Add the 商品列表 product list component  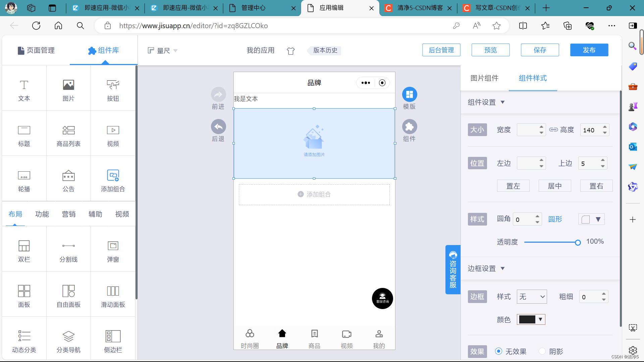[68, 130]
